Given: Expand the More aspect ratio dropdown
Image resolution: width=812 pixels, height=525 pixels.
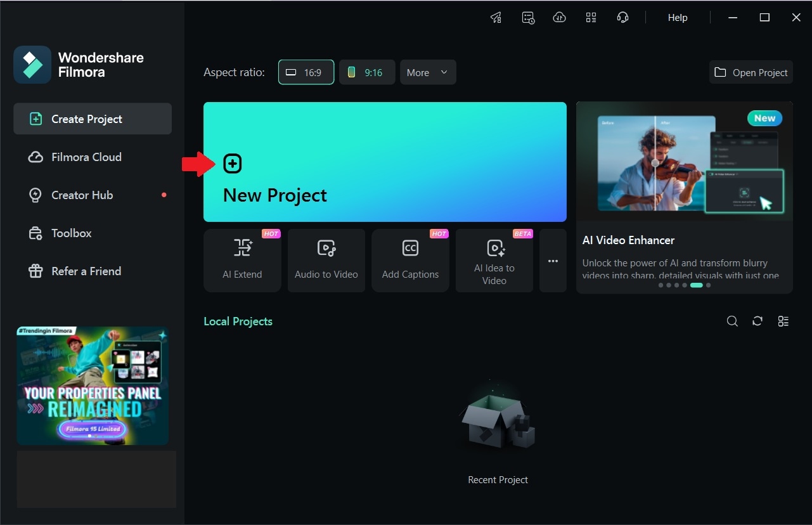Looking at the screenshot, I should pos(428,72).
